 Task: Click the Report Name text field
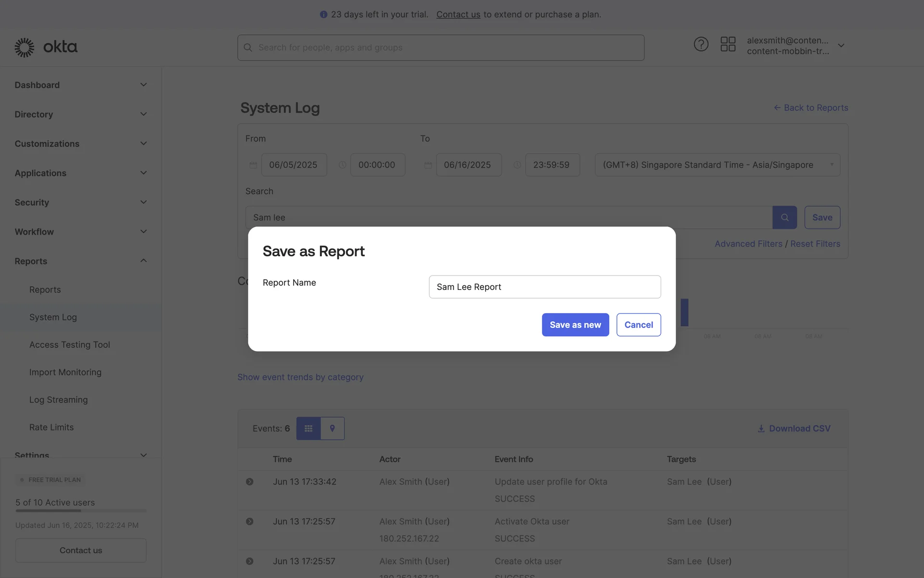tap(544, 287)
